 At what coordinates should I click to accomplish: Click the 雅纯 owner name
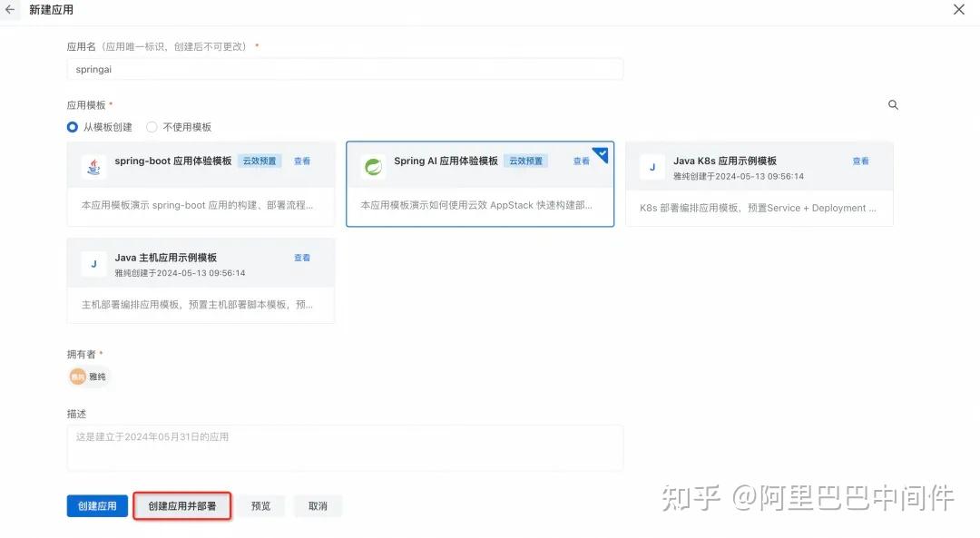click(97, 377)
